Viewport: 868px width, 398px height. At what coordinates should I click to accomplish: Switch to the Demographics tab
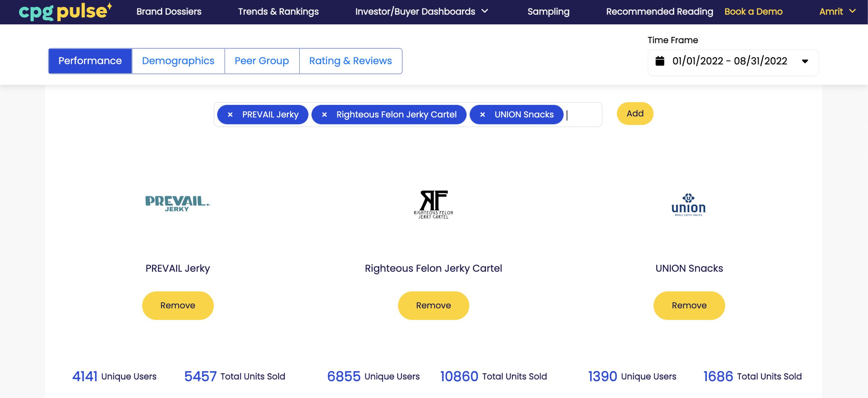click(x=178, y=61)
